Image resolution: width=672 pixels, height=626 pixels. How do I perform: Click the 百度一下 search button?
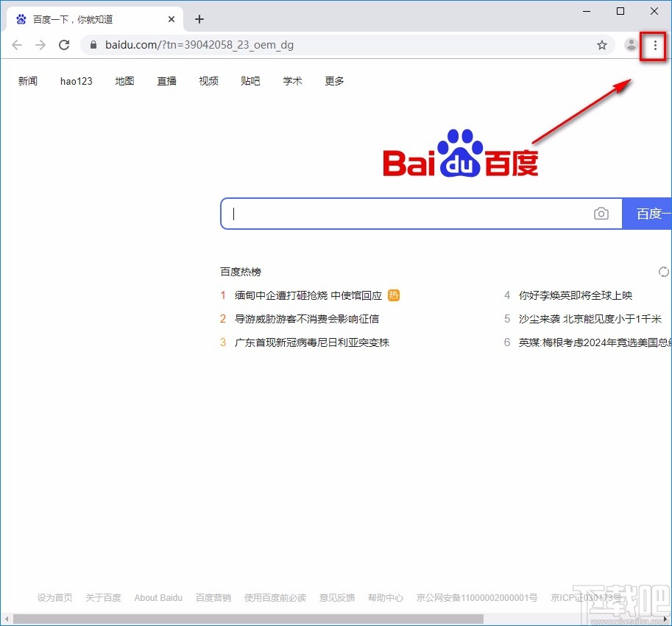[x=651, y=214]
